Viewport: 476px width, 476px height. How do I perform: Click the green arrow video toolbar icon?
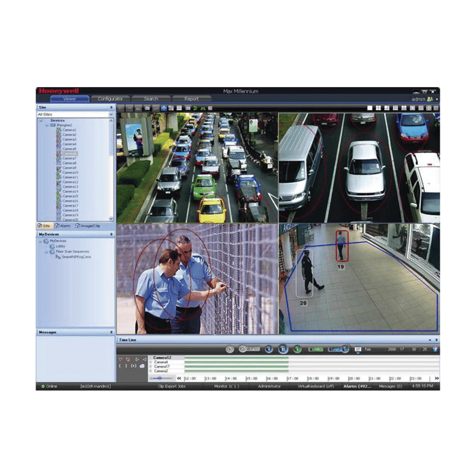click(195, 108)
